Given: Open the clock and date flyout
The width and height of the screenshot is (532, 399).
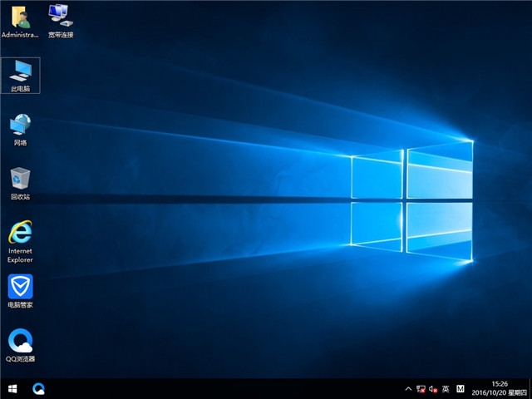Looking at the screenshot, I should point(495,388).
